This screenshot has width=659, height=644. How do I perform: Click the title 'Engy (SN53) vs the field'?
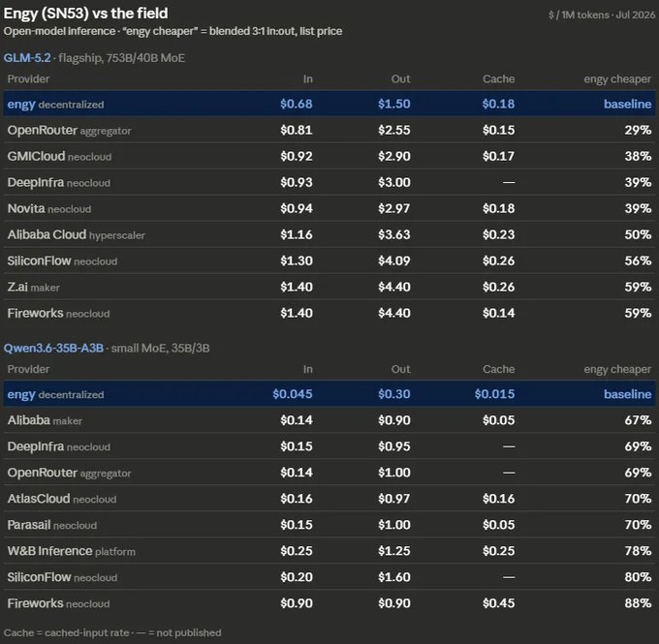tap(85, 14)
